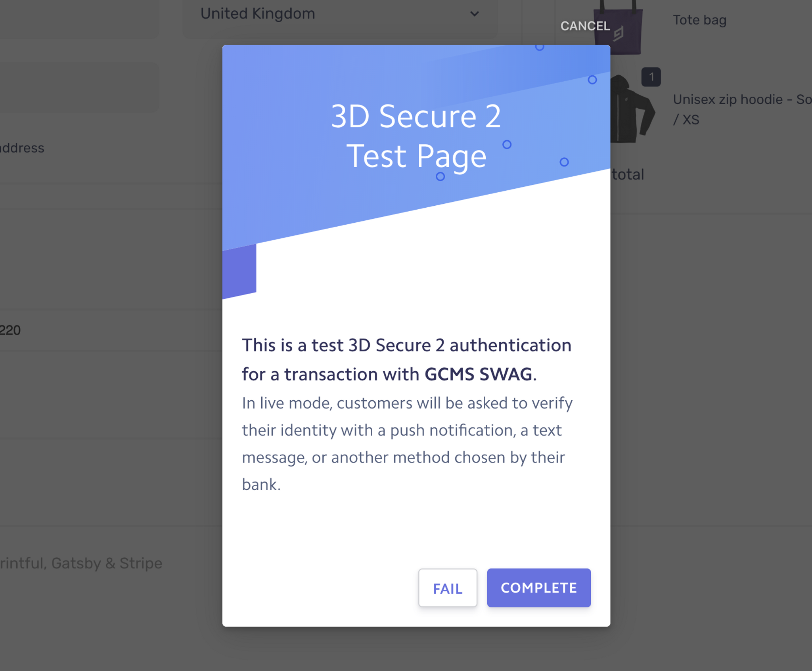
Task: Click the Printful, Gatsby & Stripe footer text
Action: [81, 563]
